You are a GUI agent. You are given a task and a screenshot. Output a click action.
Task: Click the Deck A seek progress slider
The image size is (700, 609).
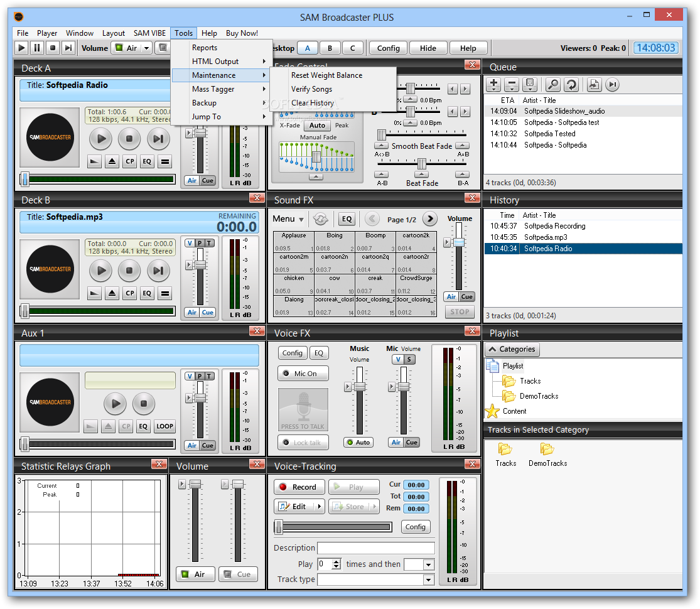tap(97, 179)
